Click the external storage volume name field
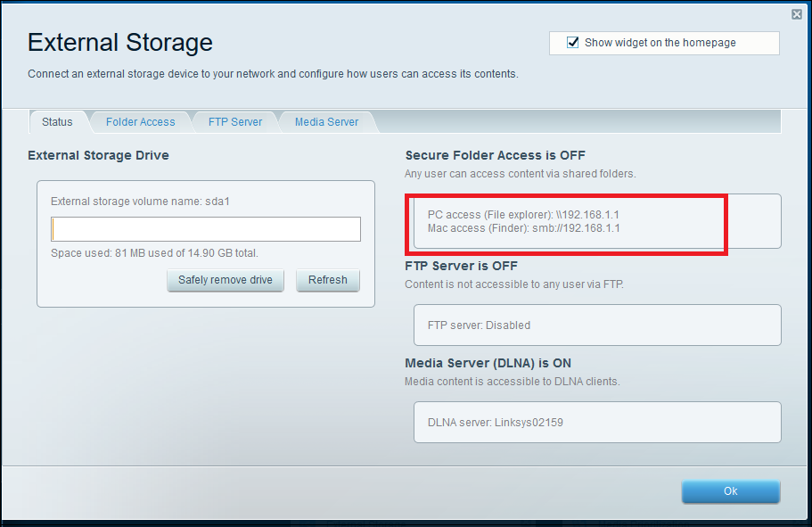This screenshot has width=812, height=527. tap(205, 229)
